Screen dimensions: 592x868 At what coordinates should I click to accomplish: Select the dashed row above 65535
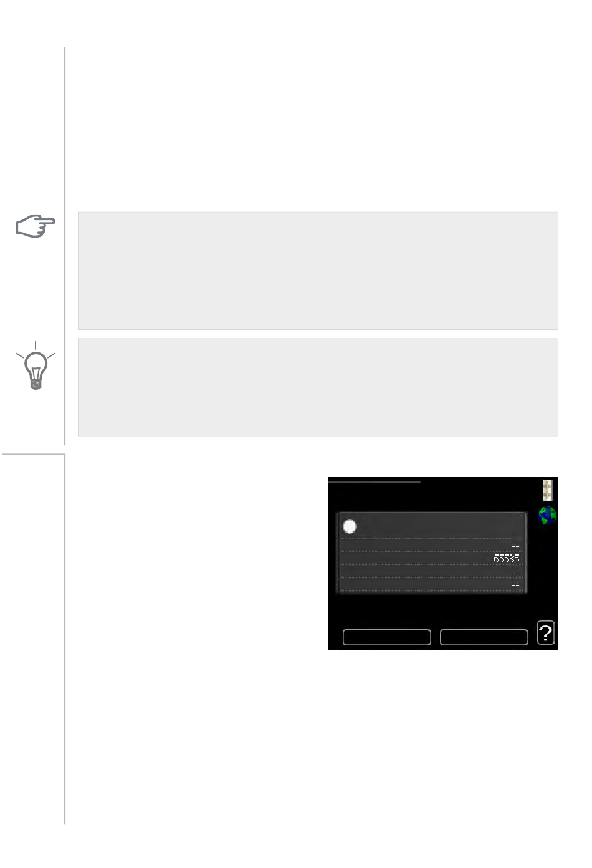click(431, 546)
